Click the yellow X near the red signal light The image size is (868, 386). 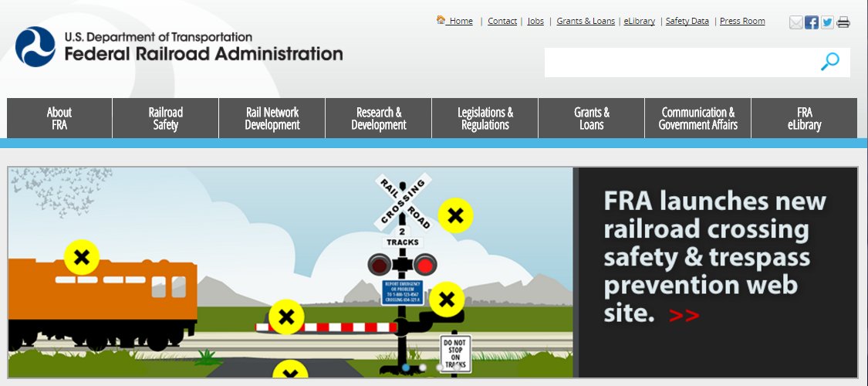[447, 300]
